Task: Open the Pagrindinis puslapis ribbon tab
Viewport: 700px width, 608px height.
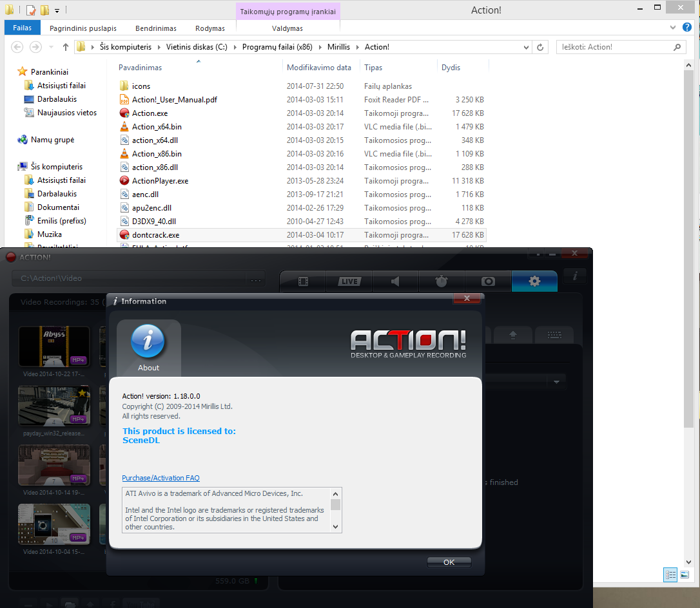Action: pyautogui.click(x=83, y=28)
